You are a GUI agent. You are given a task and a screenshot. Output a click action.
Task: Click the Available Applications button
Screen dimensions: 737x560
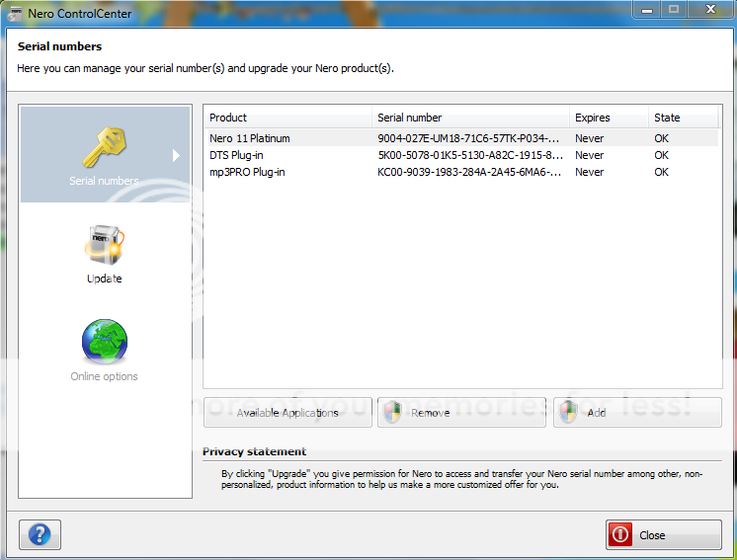point(287,413)
